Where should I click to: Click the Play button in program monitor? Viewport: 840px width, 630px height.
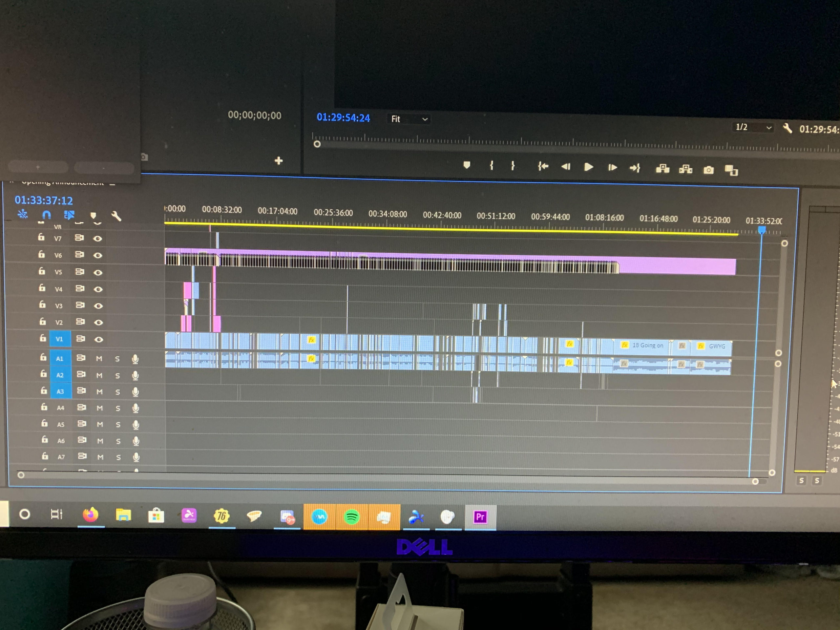588,167
